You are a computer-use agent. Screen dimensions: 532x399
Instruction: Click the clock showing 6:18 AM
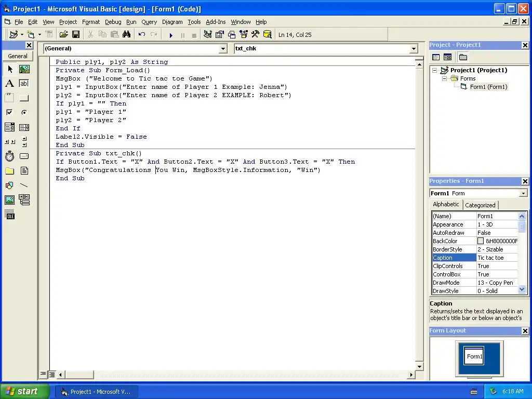[513, 391]
